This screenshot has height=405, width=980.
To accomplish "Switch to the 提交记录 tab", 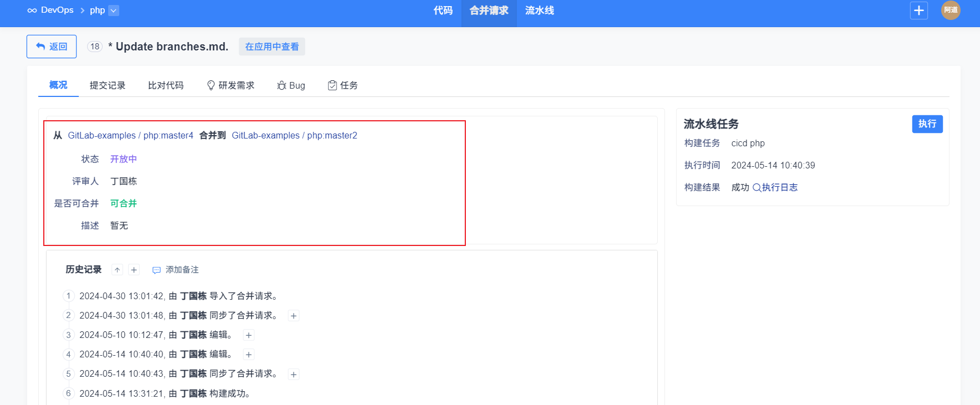I will 108,85.
